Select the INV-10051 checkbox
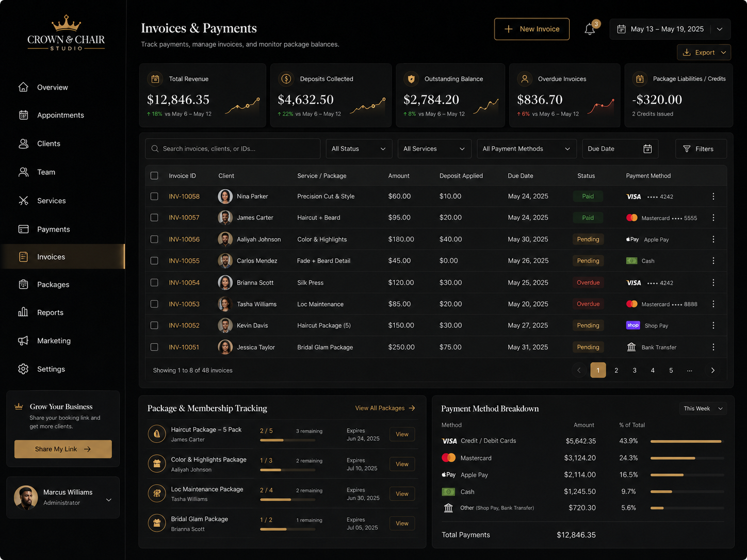Viewport: 747px width, 560px height. point(154,347)
